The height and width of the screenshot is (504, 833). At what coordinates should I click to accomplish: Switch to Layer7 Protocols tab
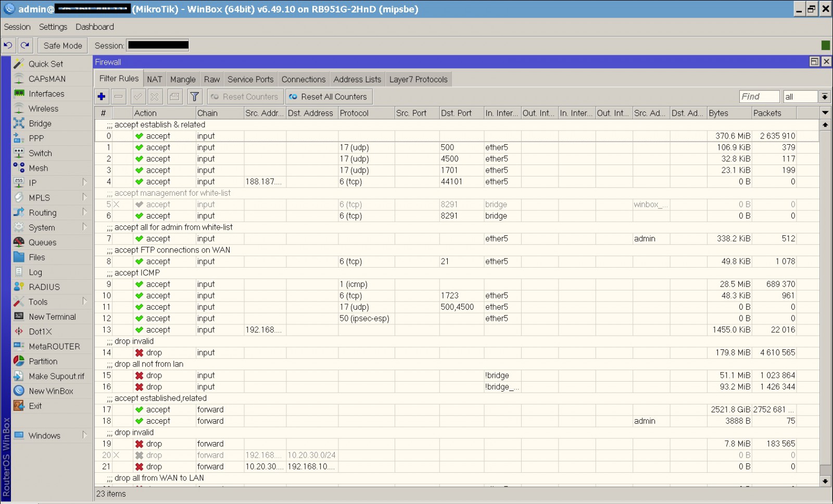[419, 79]
